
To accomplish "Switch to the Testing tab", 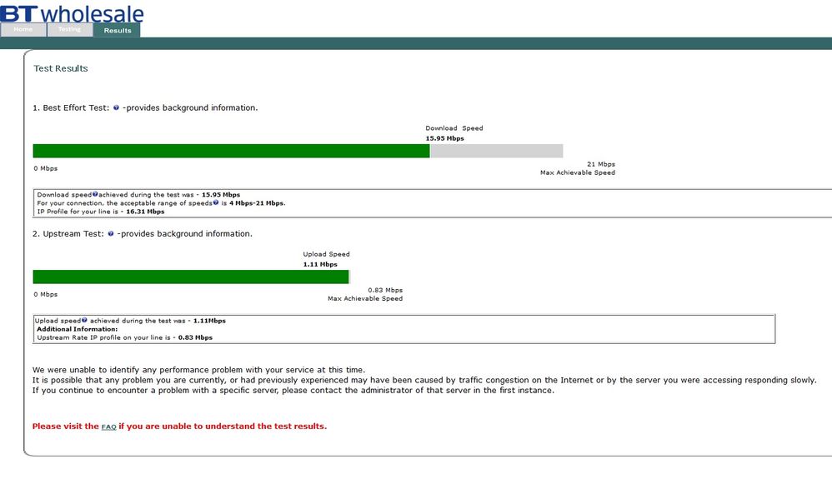I will click(x=70, y=30).
